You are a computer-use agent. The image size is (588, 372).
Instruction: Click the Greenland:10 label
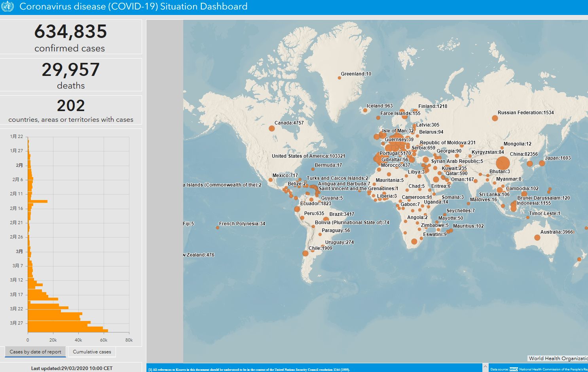pyautogui.click(x=356, y=74)
